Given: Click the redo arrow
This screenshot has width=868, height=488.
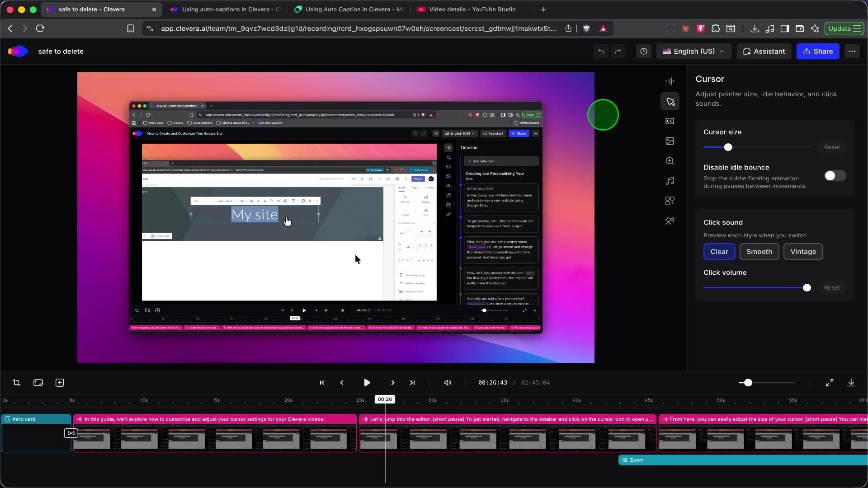Looking at the screenshot, I should pos(618,52).
